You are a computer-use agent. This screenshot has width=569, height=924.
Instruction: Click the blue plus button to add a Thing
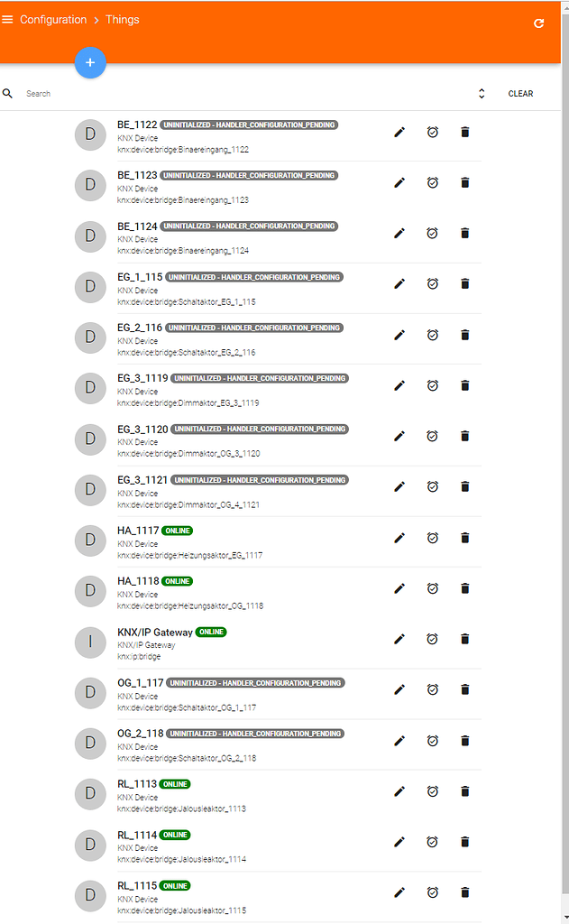(90, 62)
